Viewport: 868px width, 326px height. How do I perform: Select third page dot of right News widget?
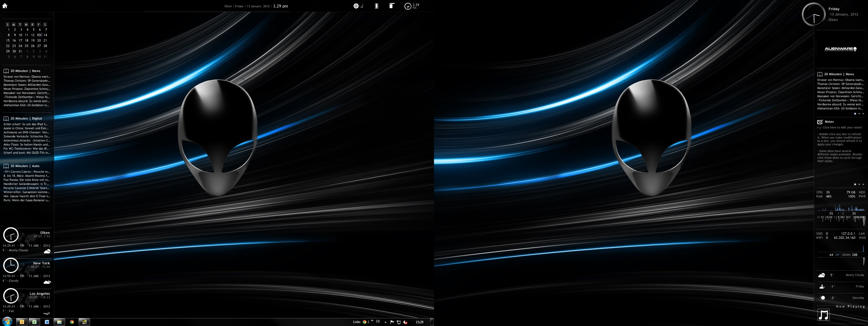863,114
